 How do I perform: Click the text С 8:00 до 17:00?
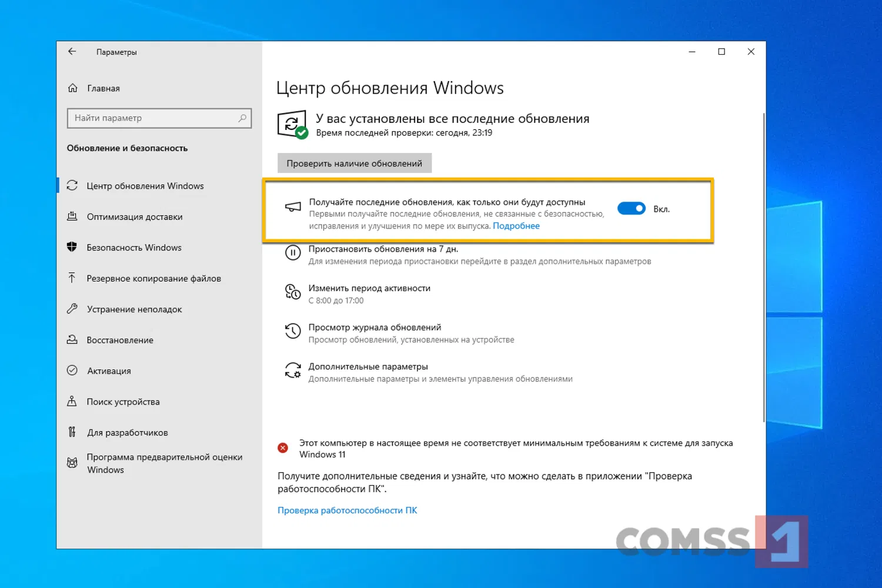pyautogui.click(x=336, y=300)
